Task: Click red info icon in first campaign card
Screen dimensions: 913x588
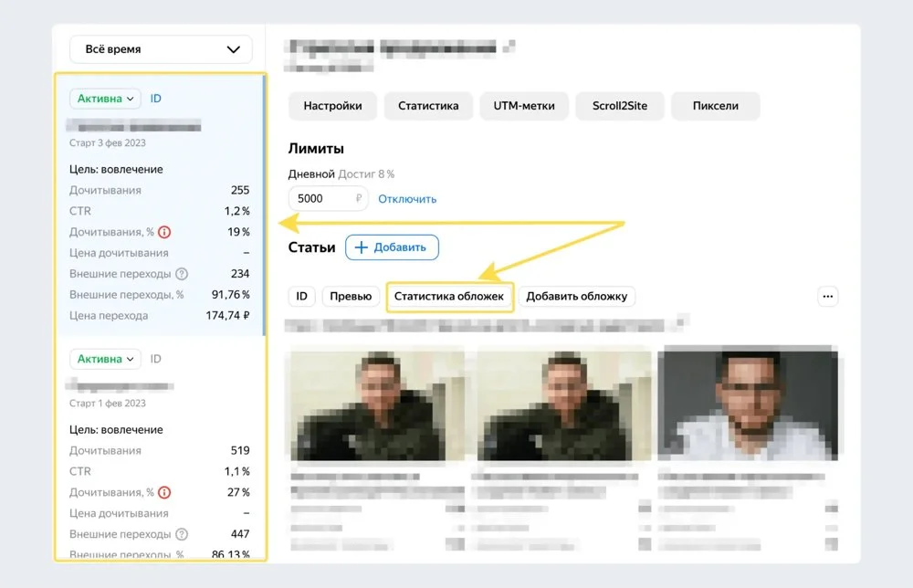Action: coord(164,232)
